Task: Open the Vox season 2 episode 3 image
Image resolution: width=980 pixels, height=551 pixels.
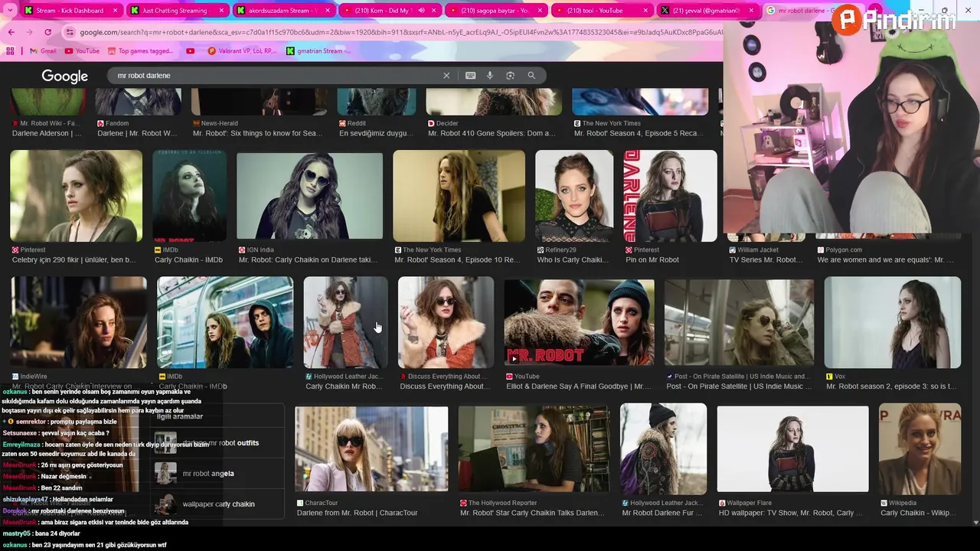Action: [892, 322]
